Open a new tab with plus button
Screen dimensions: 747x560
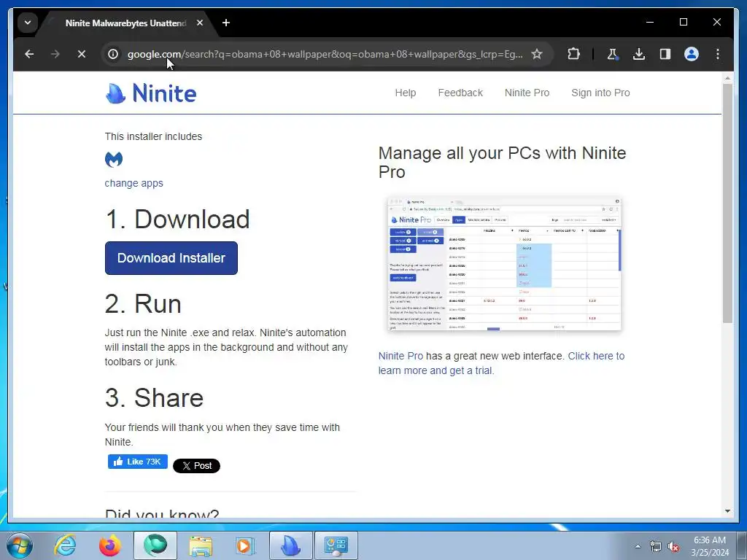tap(226, 23)
